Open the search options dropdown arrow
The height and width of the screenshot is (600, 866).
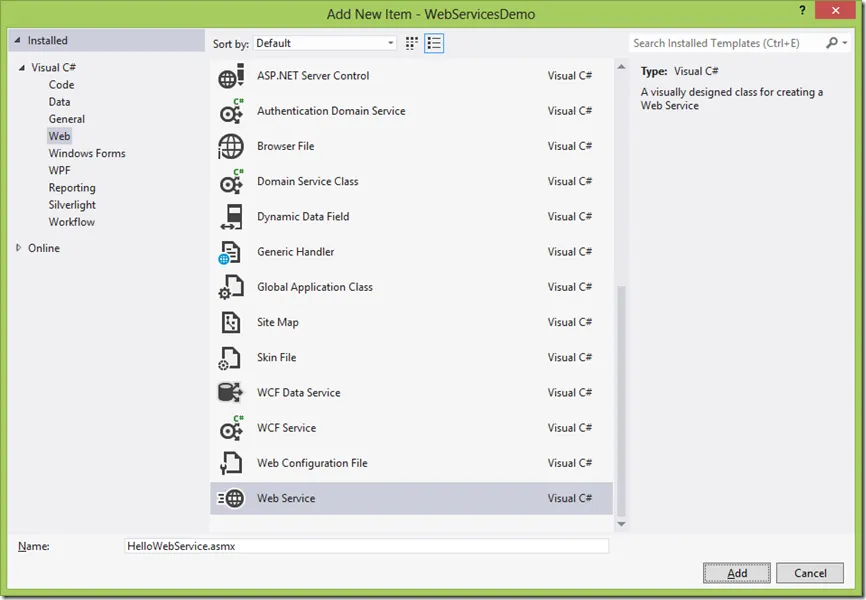pos(845,43)
